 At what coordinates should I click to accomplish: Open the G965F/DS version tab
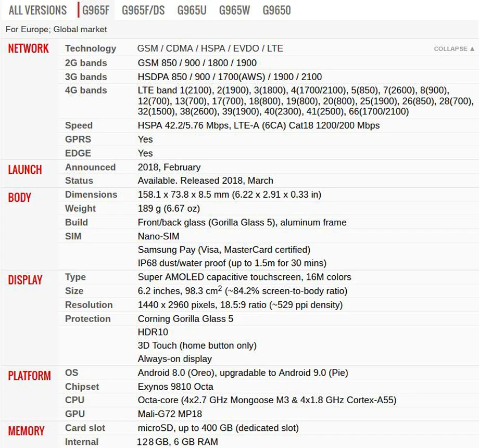coord(143,10)
